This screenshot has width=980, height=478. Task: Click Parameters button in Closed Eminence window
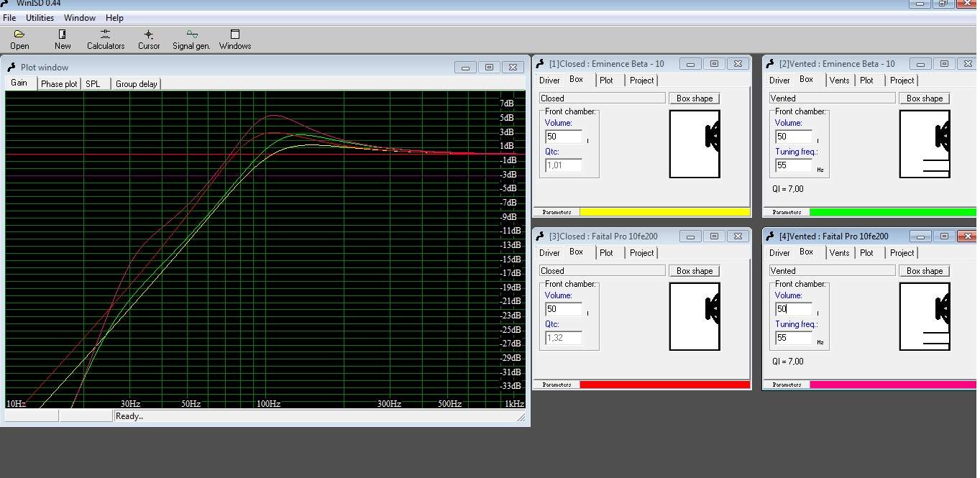[557, 212]
